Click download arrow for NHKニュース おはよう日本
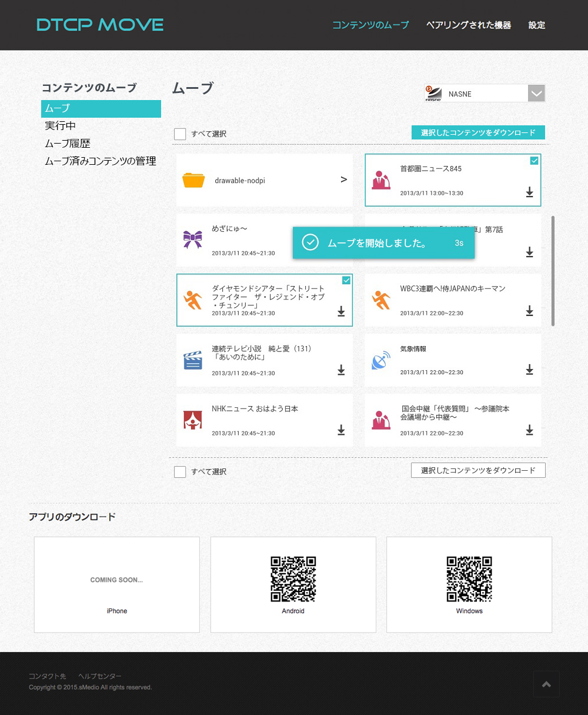 click(341, 431)
